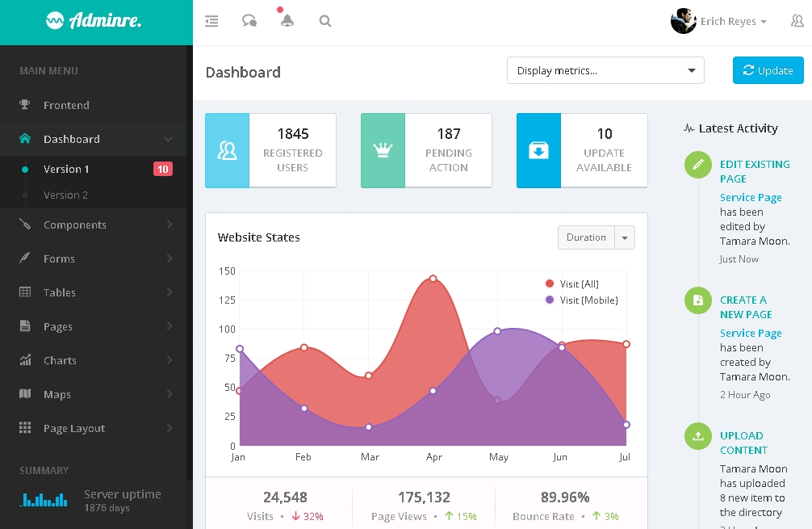Open the users panel icon at top right

(x=797, y=22)
